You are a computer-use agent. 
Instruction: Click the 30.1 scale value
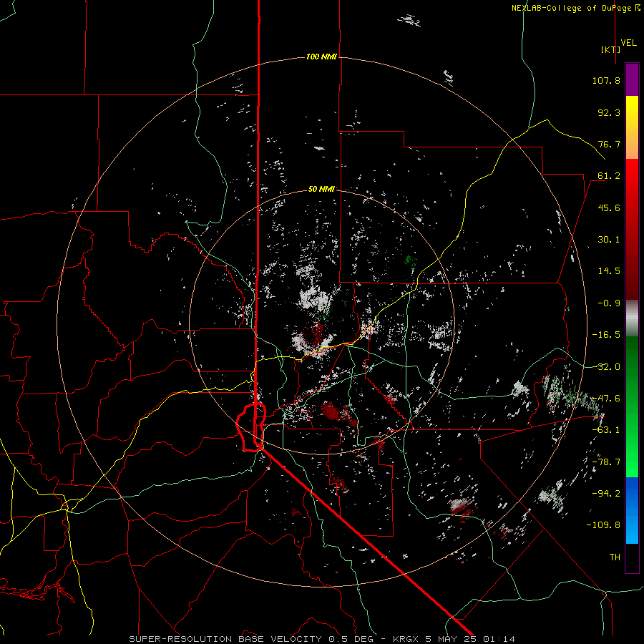coord(609,240)
